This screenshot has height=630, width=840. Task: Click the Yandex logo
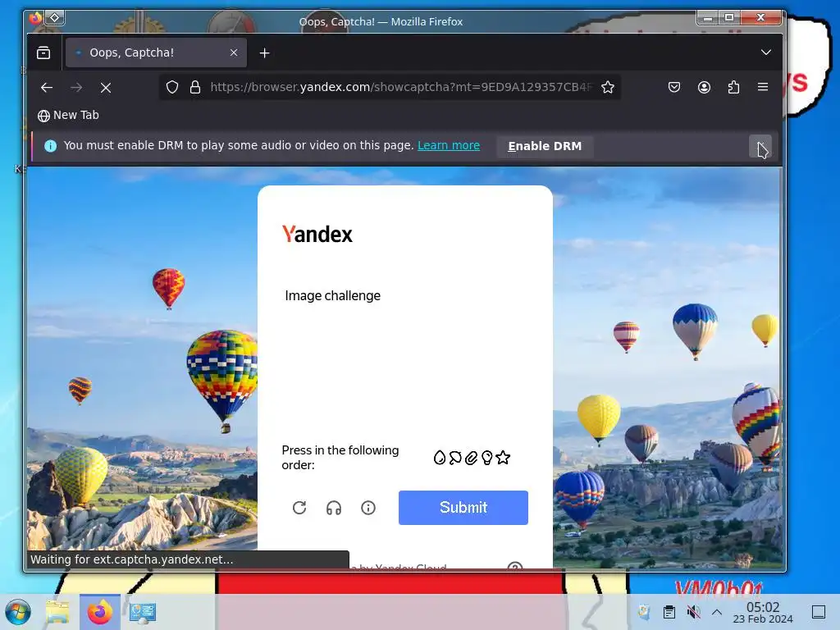tap(317, 234)
